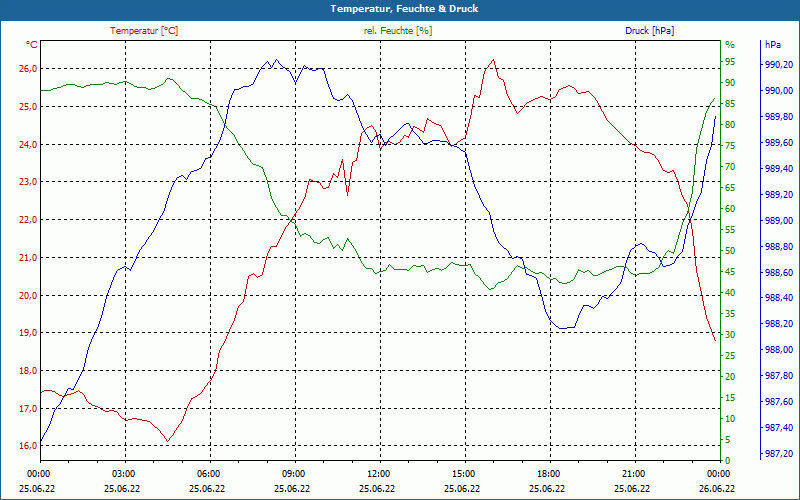
Task: Click the '06:00' time axis label
Action: click(208, 473)
